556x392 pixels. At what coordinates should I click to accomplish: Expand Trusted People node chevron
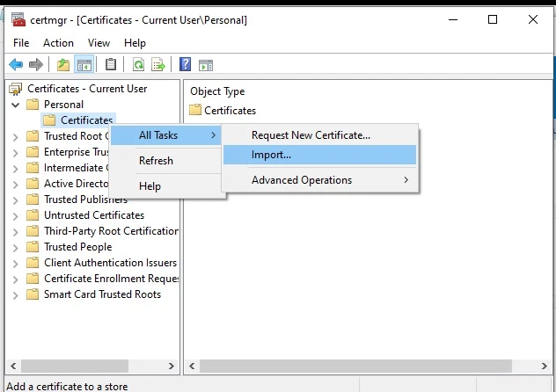pyautogui.click(x=15, y=247)
